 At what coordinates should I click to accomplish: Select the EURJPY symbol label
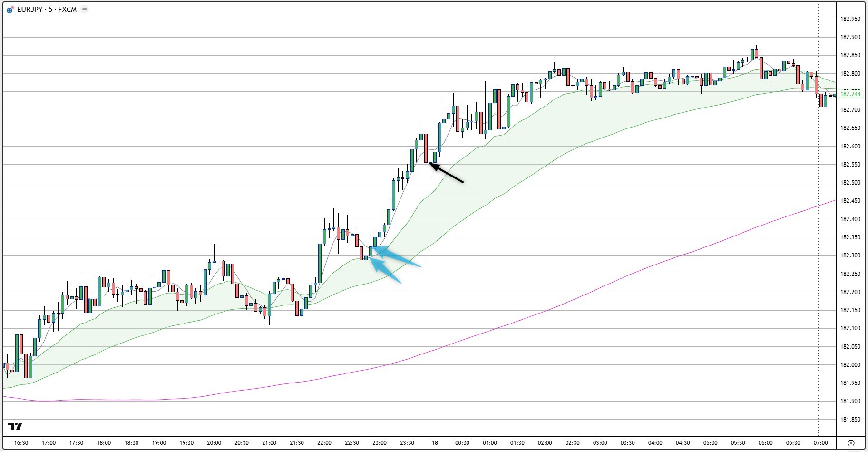point(29,9)
